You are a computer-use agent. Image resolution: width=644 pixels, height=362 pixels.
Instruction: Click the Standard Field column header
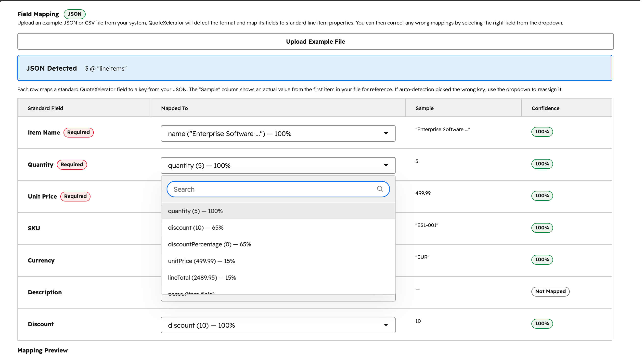(x=46, y=109)
